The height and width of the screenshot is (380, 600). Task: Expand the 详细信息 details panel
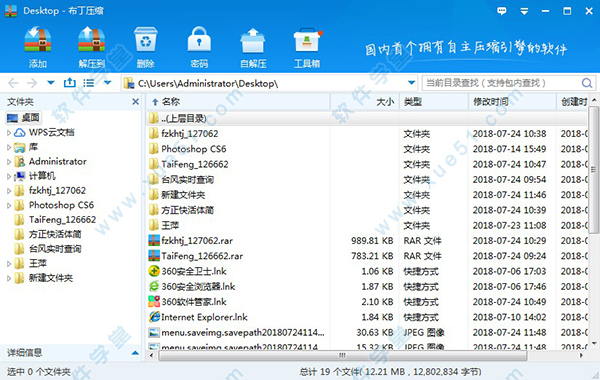(x=135, y=353)
